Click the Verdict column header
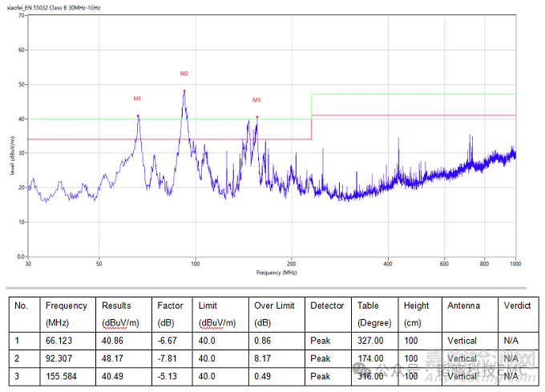The height and width of the screenshot is (392, 545). point(516,305)
